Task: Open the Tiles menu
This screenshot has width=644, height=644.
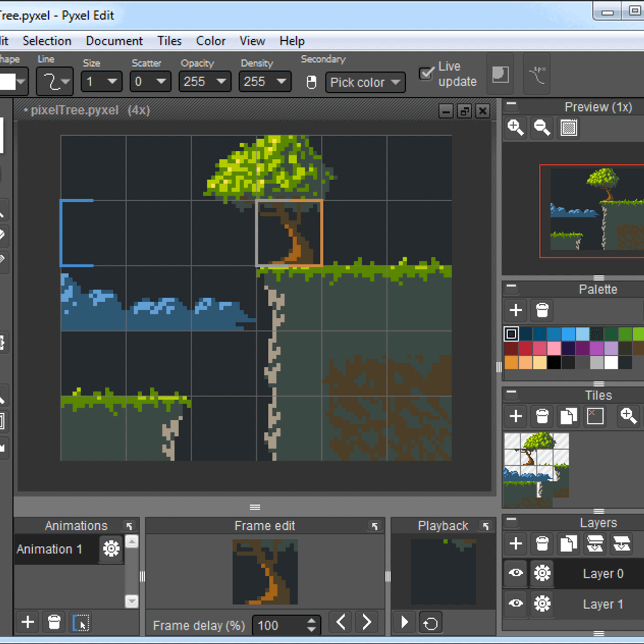Action: pos(170,41)
